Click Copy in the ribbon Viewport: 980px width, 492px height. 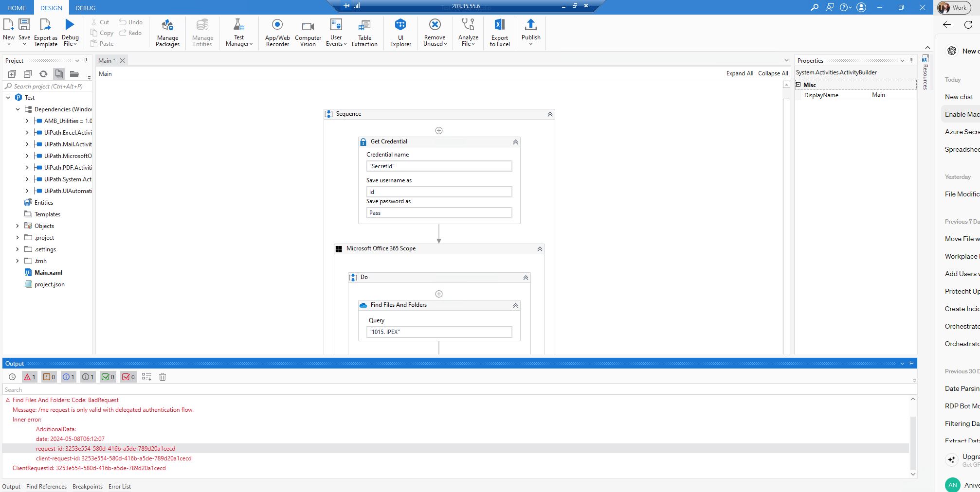tap(102, 33)
